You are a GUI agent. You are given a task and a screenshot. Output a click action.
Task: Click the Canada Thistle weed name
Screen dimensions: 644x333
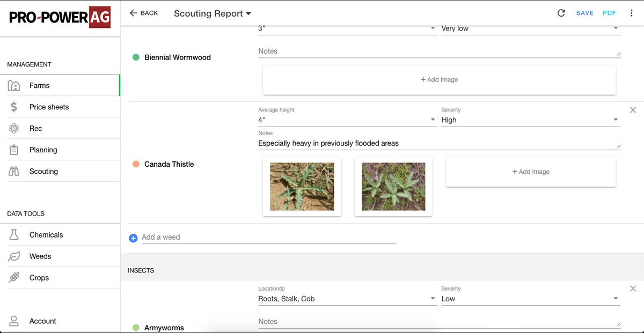click(169, 164)
